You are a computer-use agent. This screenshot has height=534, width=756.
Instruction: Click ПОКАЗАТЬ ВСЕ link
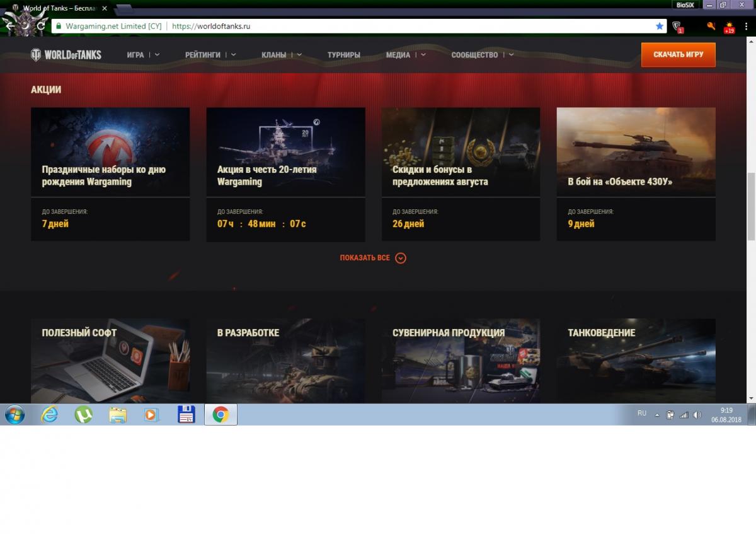pyautogui.click(x=365, y=258)
